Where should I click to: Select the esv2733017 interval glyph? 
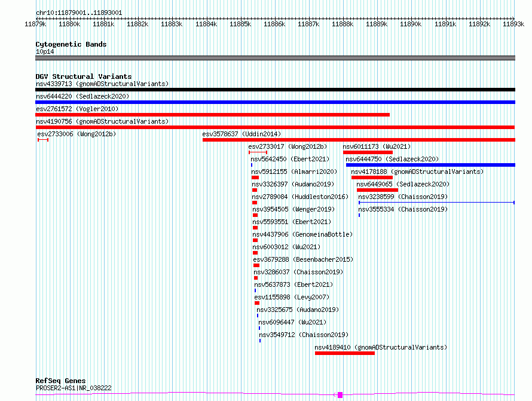(x=258, y=152)
